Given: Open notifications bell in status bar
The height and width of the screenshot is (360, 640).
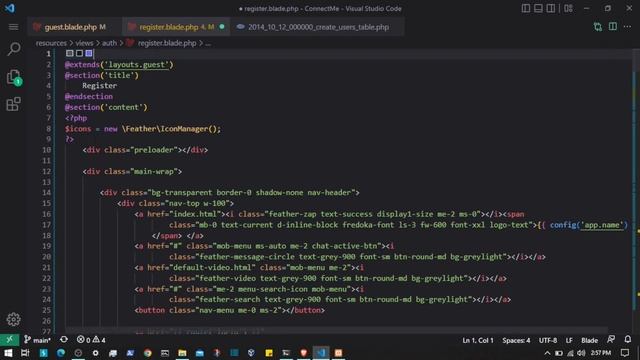Looking at the screenshot, I should point(628,340).
